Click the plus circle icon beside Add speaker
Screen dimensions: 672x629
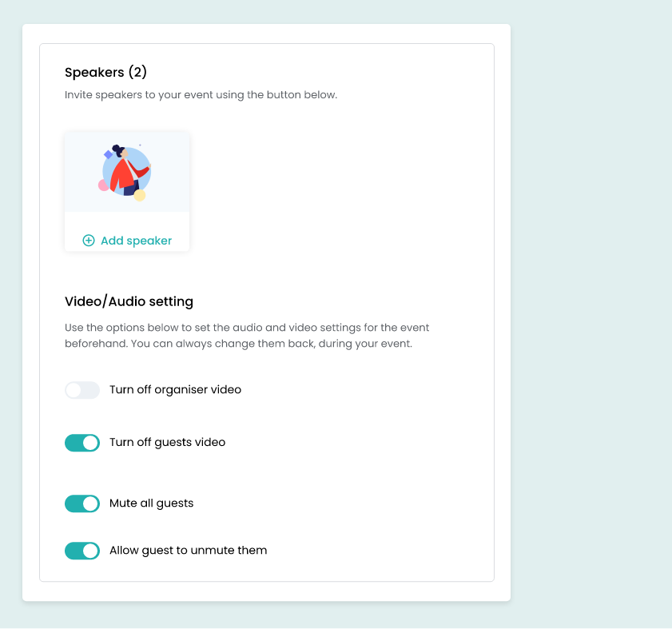pyautogui.click(x=89, y=241)
